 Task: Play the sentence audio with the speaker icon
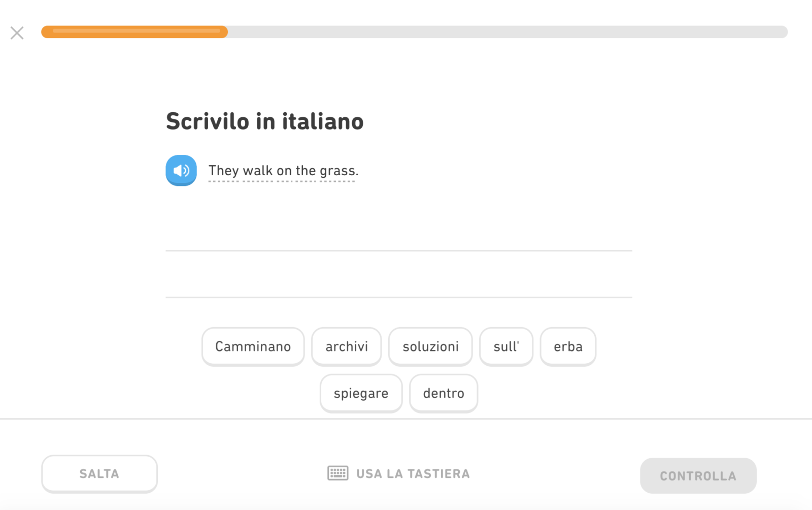pyautogui.click(x=181, y=171)
